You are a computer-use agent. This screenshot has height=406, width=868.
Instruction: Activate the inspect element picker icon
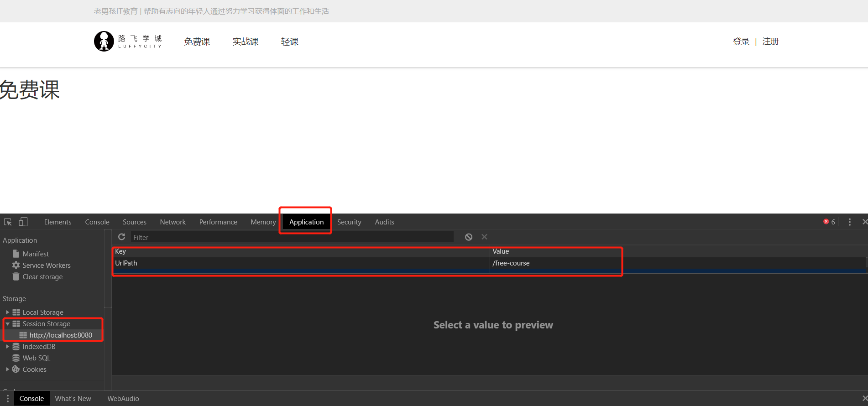(8, 222)
